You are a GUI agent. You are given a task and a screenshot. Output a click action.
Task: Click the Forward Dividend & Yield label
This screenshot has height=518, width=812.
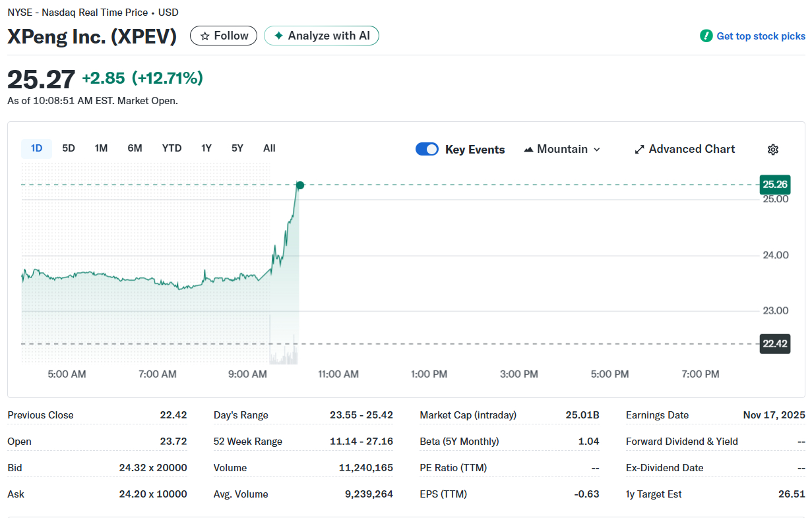(x=682, y=442)
